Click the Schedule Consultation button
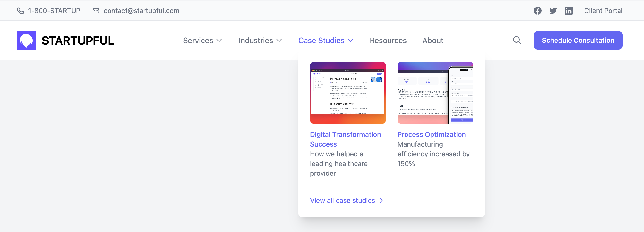 (578, 40)
